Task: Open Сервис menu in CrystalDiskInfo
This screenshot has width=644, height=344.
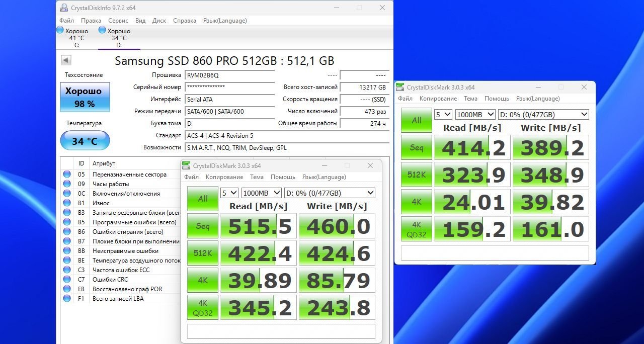Action: coord(118,21)
